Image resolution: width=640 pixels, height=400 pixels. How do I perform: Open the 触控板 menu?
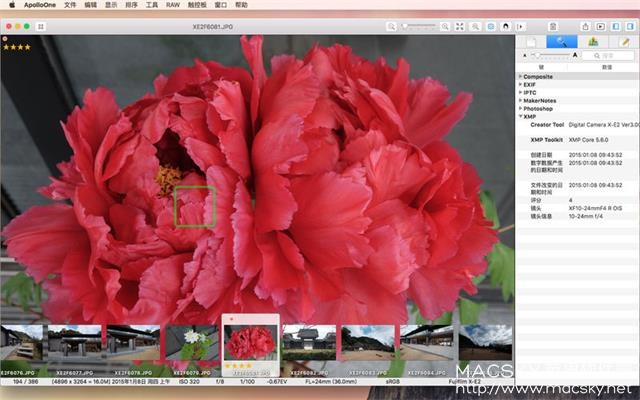197,5
